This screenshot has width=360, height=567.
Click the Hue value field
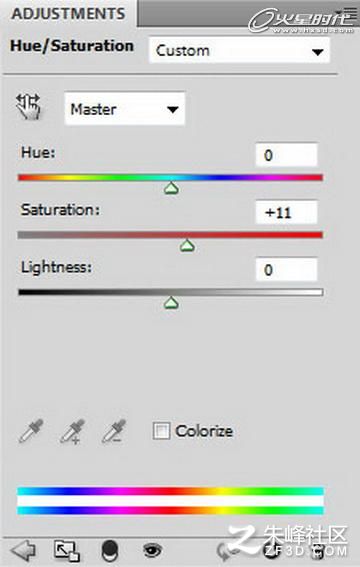click(x=286, y=155)
